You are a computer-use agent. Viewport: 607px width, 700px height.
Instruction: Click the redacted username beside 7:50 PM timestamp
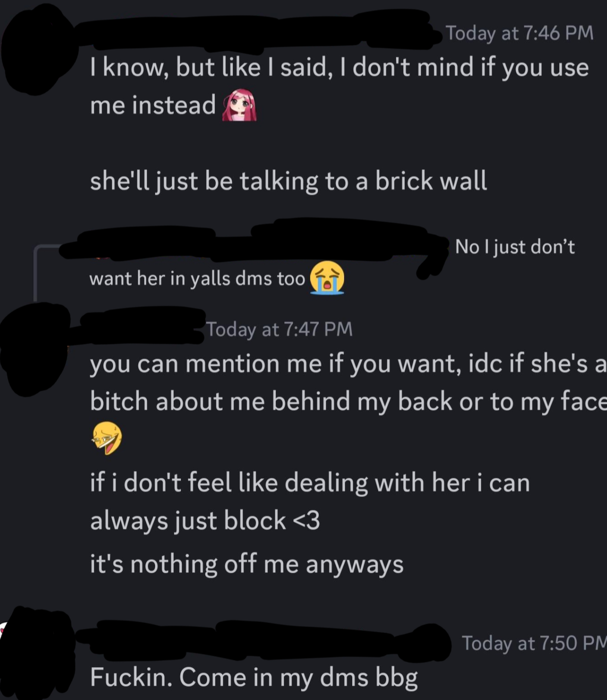click(x=262, y=638)
